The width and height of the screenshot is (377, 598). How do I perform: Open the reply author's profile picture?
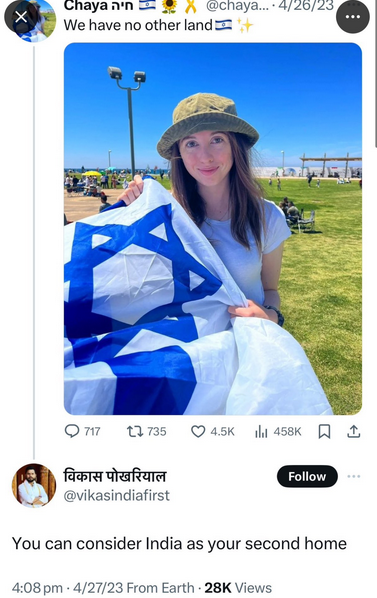34,485
